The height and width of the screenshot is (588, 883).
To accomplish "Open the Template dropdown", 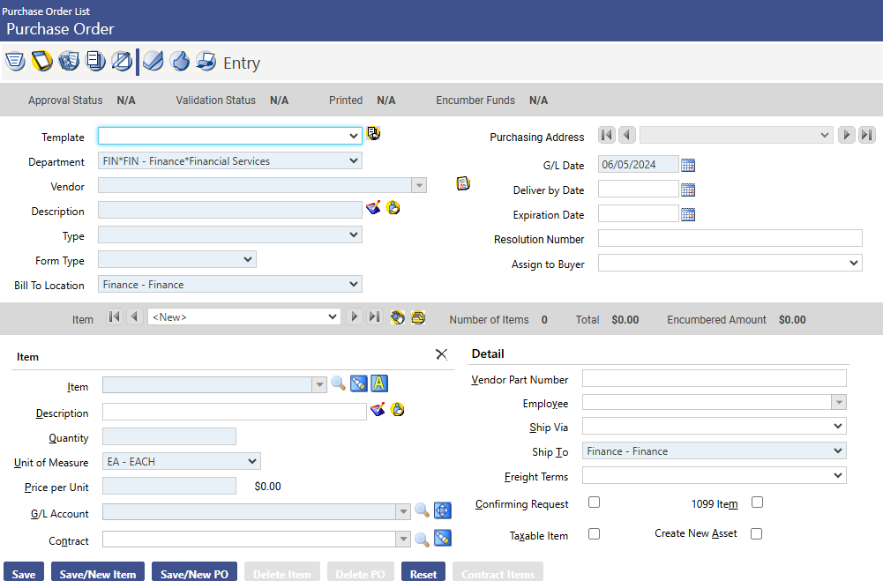I will (x=229, y=136).
